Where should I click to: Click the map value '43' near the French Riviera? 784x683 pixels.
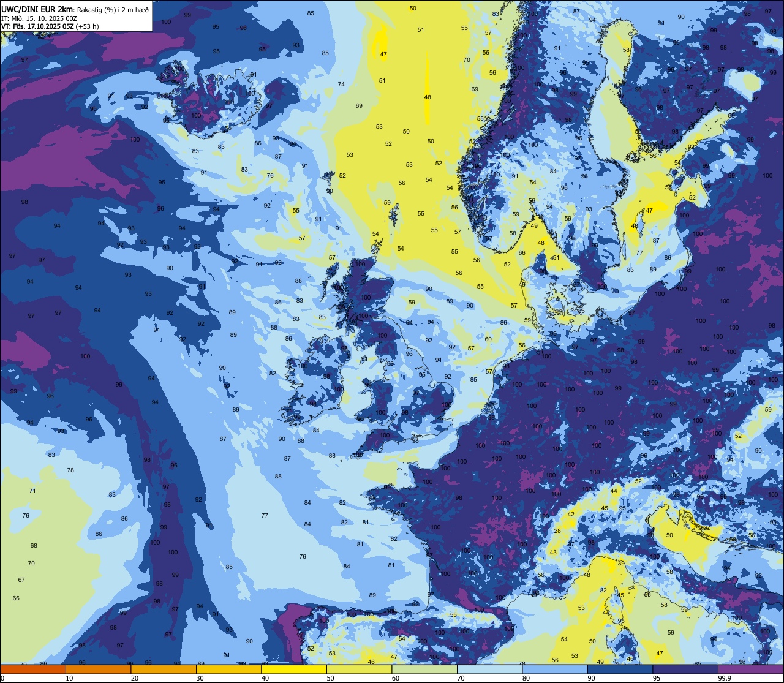tap(553, 553)
